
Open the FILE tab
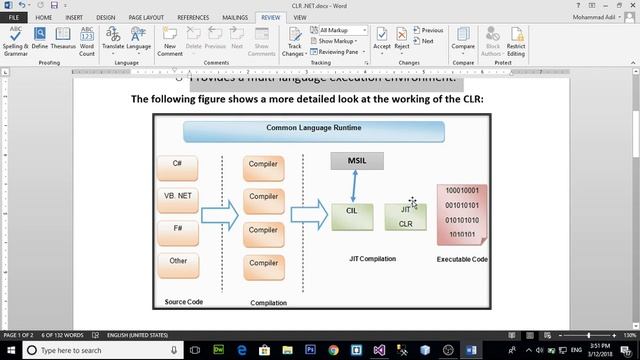pos(13,18)
